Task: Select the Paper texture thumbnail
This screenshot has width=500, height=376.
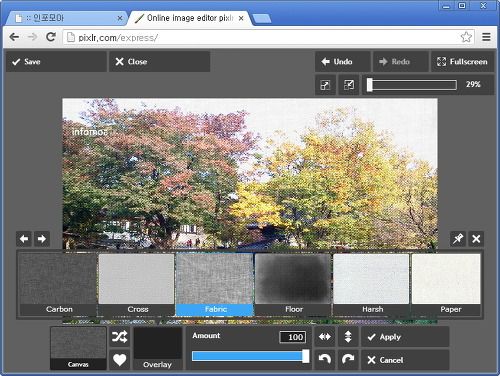Action: (x=447, y=284)
